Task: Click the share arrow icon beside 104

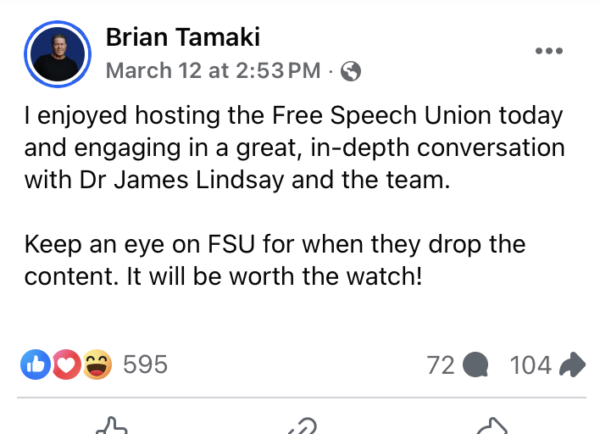Action: (572, 366)
